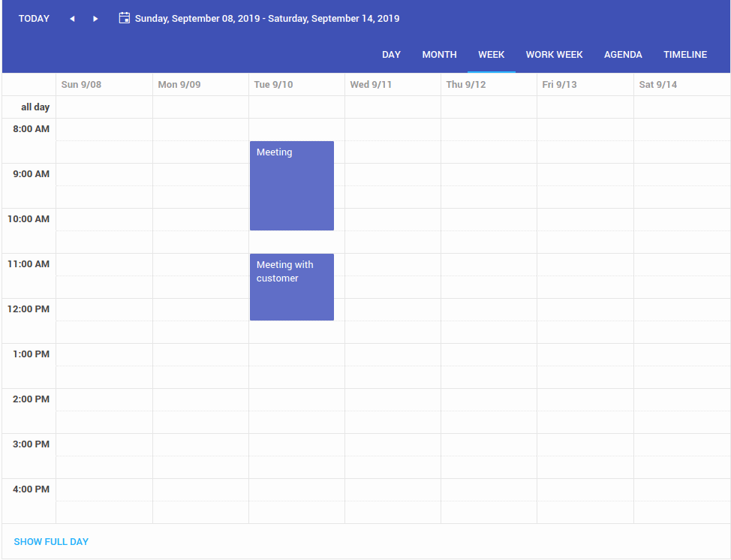Switch to the MONTH view tab
Screen dimensions: 731x560
(x=439, y=55)
